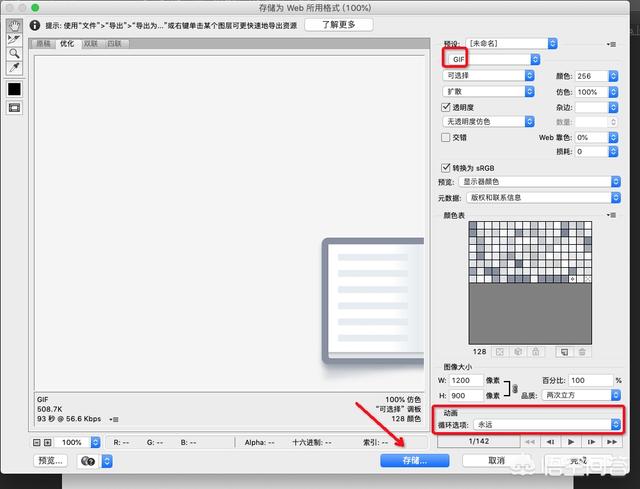Open the 无透明度仿色 dropdown

pyautogui.click(x=489, y=121)
